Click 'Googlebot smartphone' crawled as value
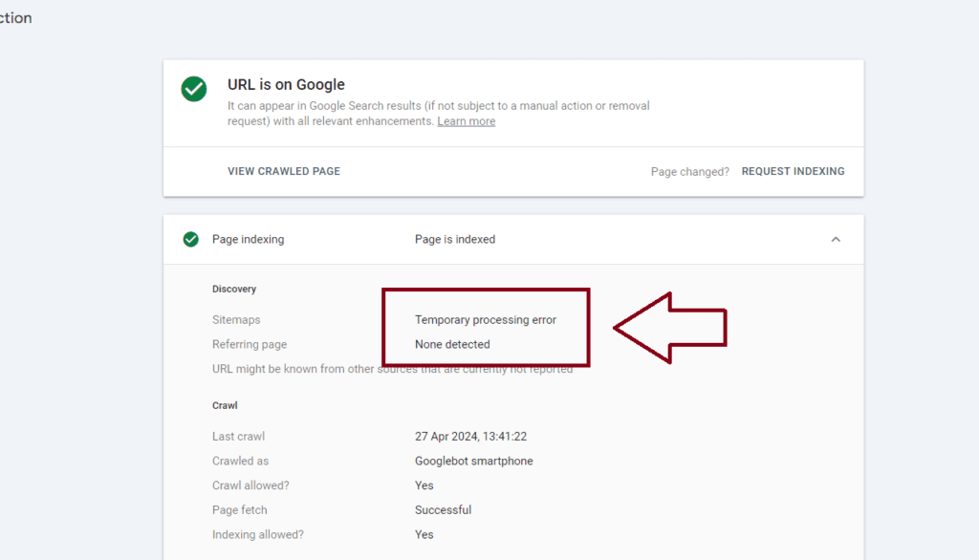979x560 pixels. coord(473,461)
